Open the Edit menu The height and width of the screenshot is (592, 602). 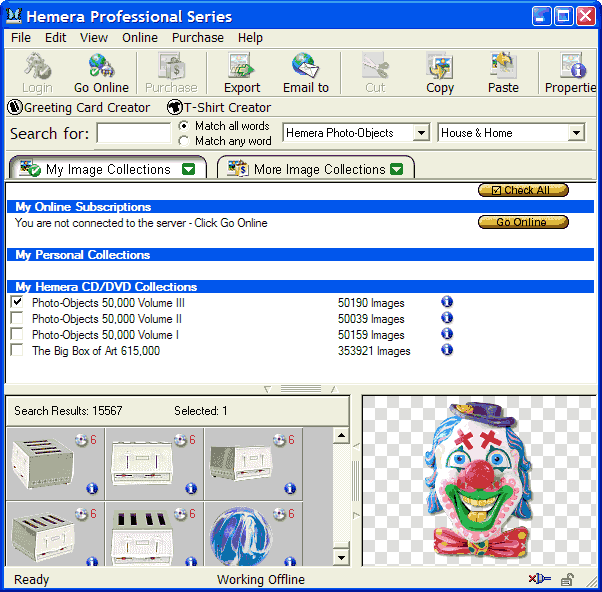pyautogui.click(x=55, y=38)
